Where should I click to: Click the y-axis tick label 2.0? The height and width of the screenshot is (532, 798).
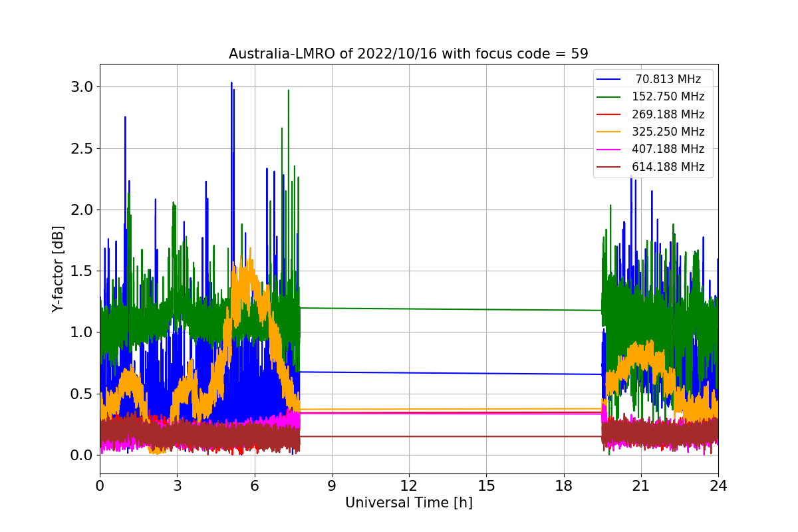(82, 210)
